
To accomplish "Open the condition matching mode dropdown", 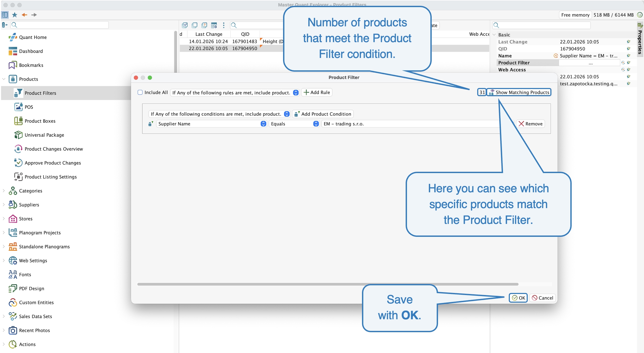I will 219,114.
